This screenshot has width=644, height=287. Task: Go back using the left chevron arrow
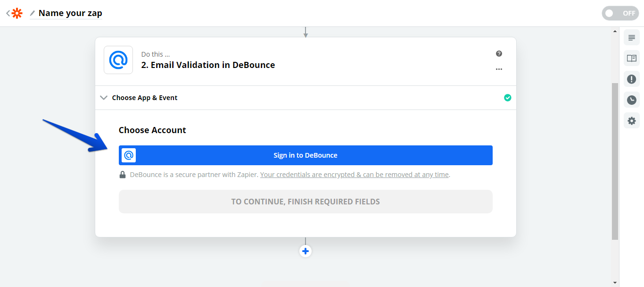point(8,13)
